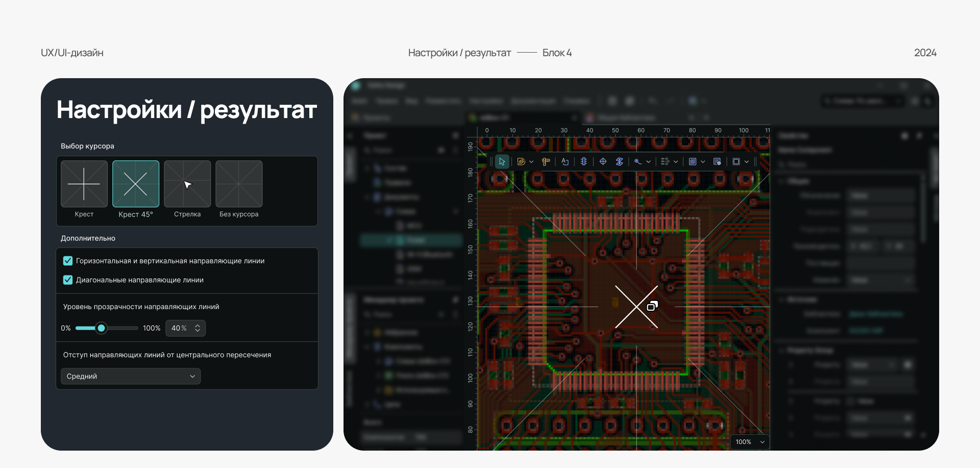
Task: Click the transparency slider handle
Action: click(101, 328)
